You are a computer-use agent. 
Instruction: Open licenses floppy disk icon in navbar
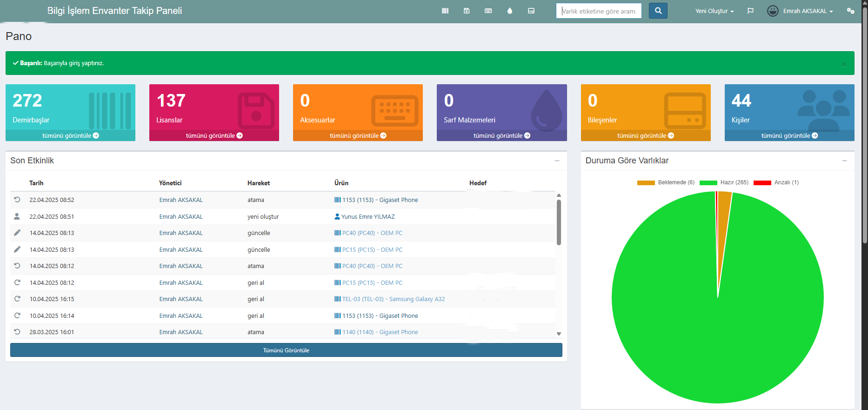467,11
